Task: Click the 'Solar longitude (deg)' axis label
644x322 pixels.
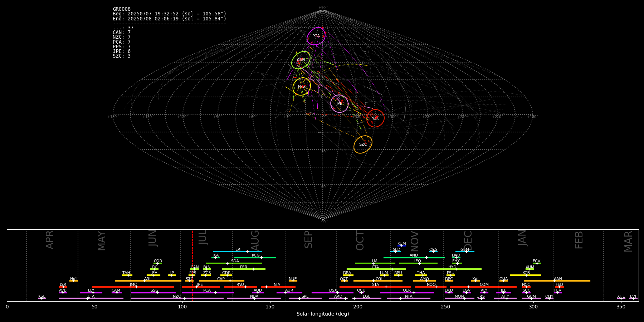Action: tap(323, 314)
